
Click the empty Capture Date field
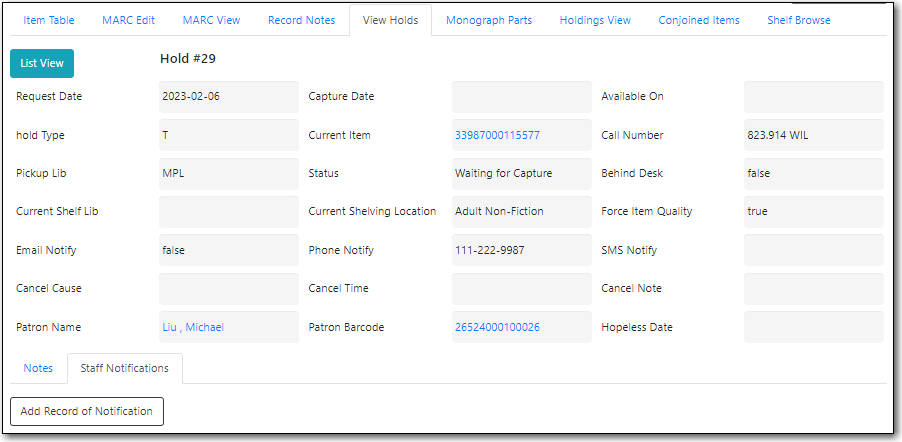tap(522, 97)
